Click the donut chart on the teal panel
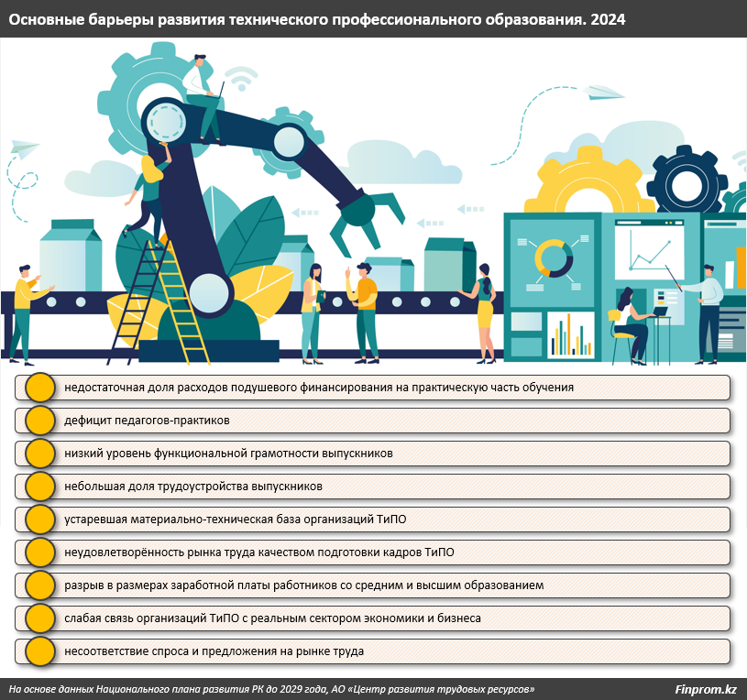747x700 pixels. (x=554, y=258)
